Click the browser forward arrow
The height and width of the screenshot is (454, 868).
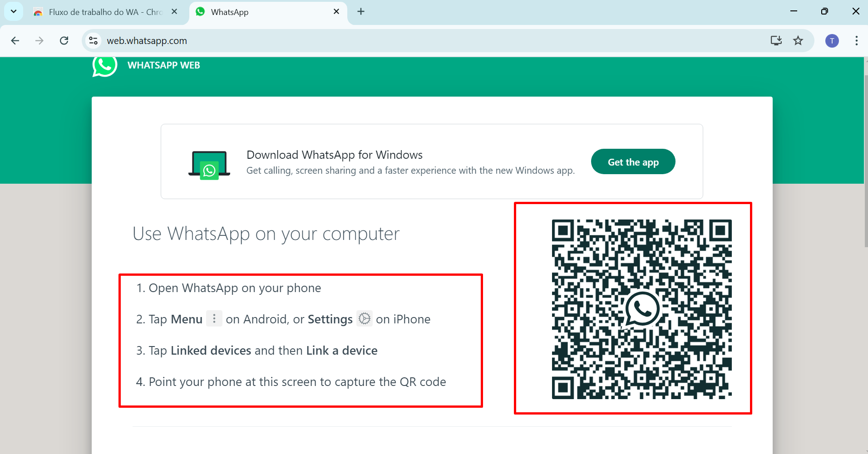(39, 41)
